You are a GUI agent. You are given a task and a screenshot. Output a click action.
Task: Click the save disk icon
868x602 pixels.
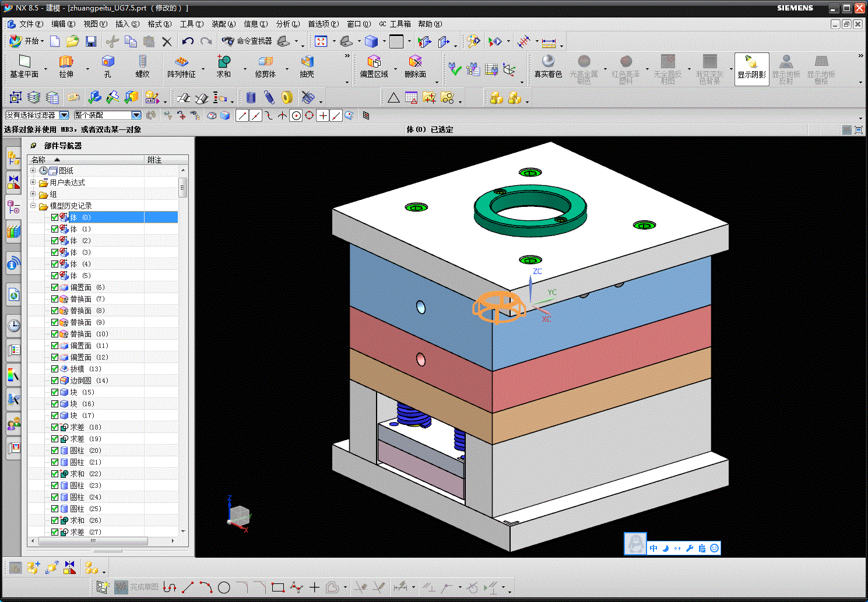click(91, 41)
